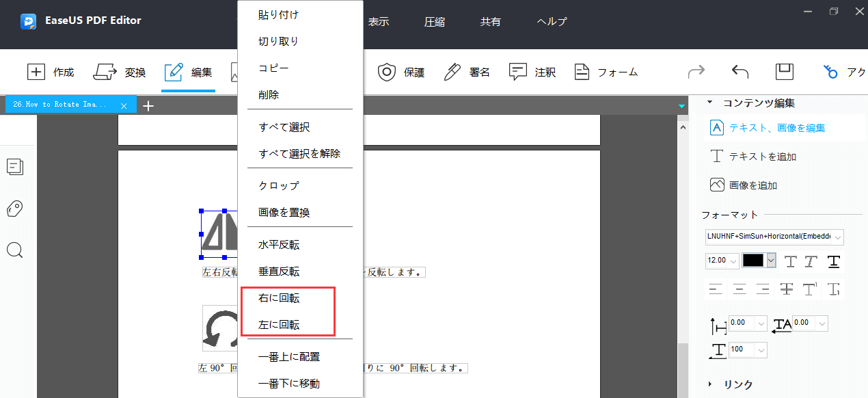Open the bookmarks panel in the sidebar
Screen dimensions: 868x398
(x=15, y=209)
